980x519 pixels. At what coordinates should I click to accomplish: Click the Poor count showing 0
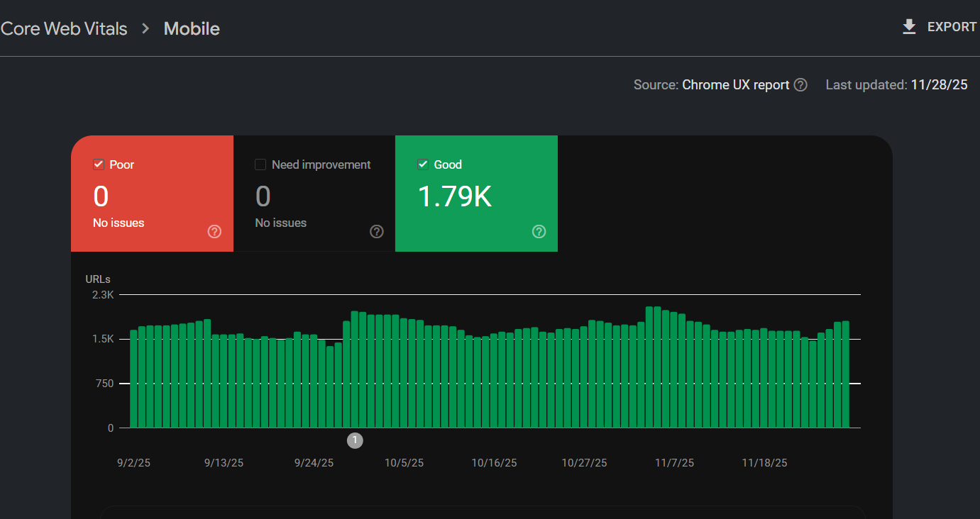[x=101, y=196]
